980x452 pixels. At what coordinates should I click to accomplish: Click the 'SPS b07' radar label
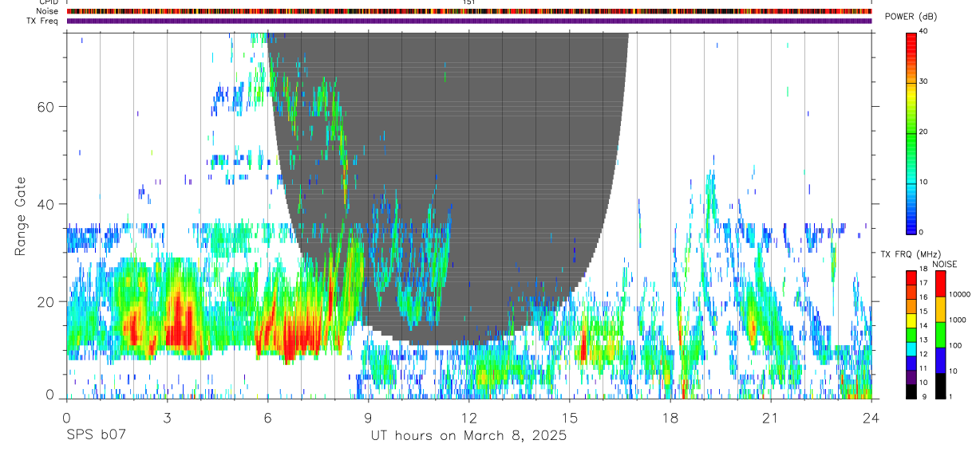point(95,436)
